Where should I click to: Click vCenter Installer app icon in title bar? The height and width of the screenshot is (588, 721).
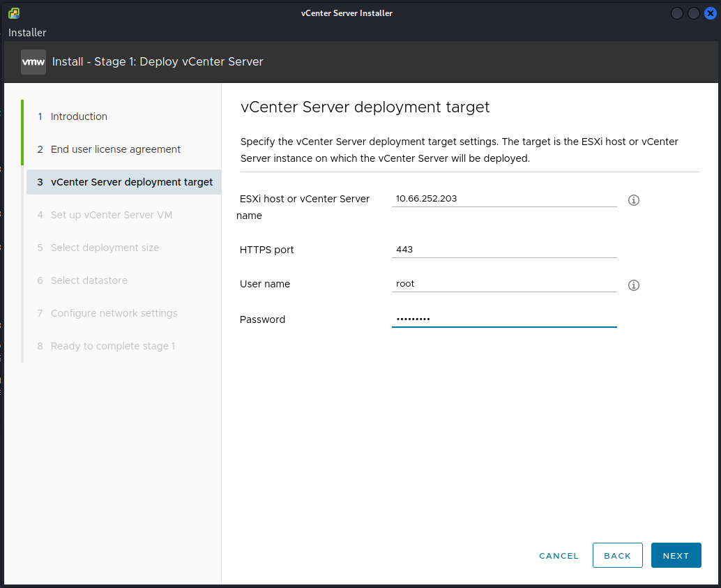[x=14, y=13]
